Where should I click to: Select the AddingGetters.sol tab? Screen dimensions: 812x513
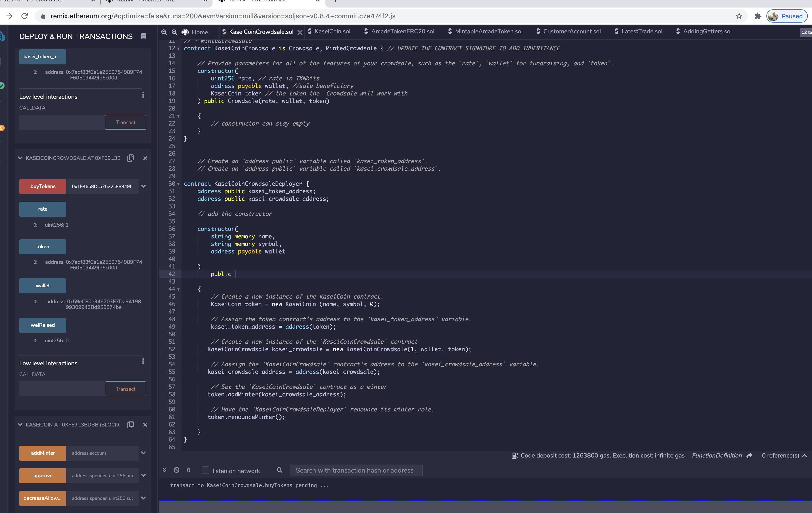[704, 31]
